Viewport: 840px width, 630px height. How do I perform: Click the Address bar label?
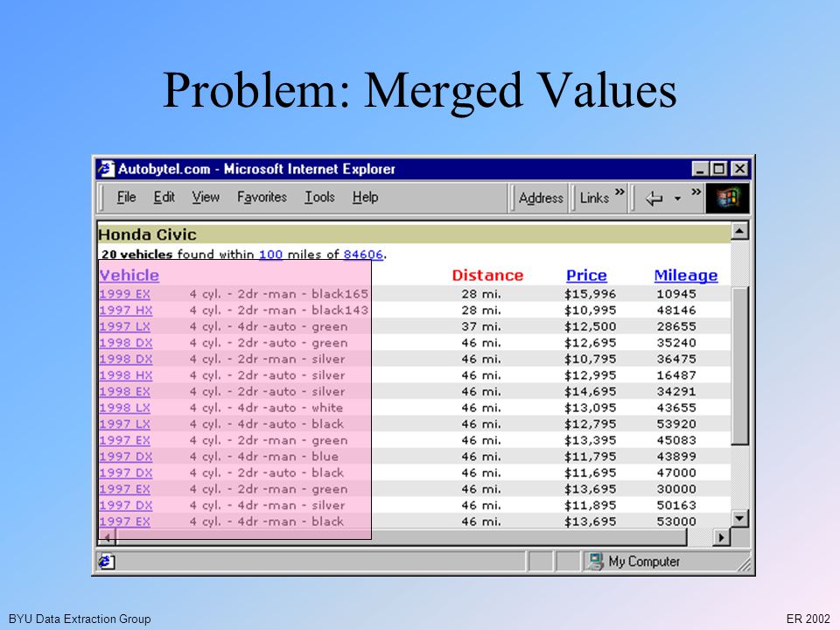tap(541, 199)
